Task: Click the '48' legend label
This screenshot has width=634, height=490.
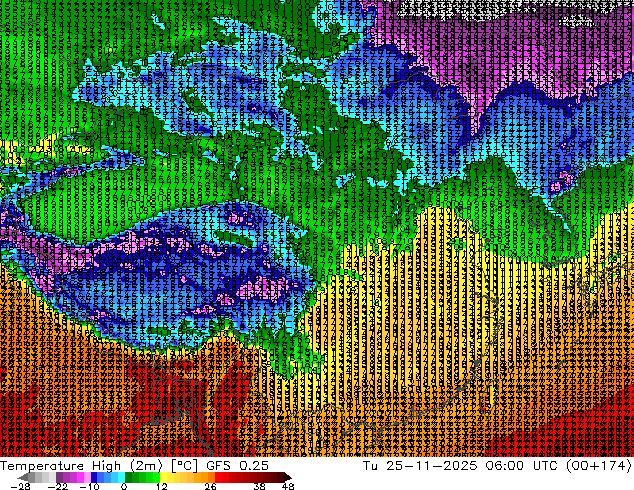Action: click(288, 486)
